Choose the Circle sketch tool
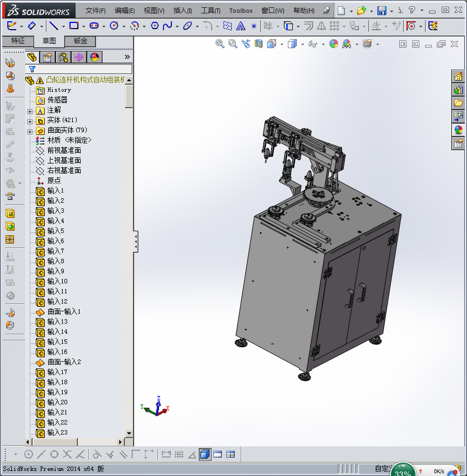This screenshot has height=476, width=467. (x=114, y=26)
